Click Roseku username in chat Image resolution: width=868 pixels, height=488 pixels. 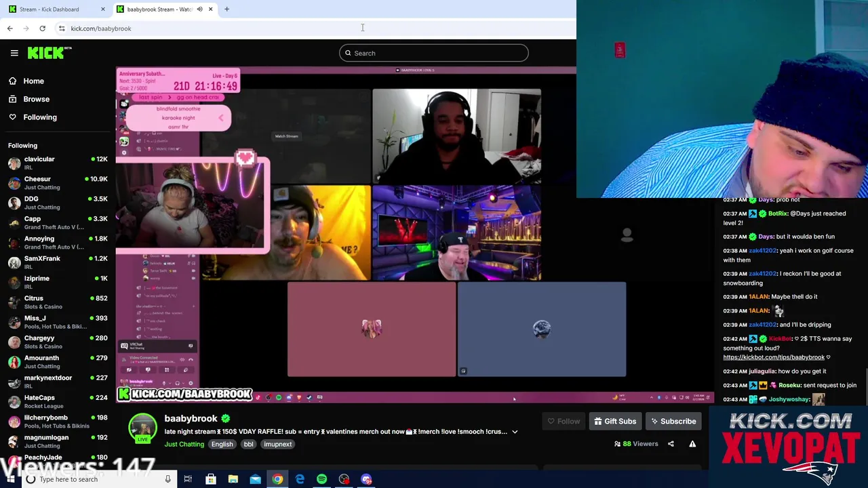coord(789,385)
